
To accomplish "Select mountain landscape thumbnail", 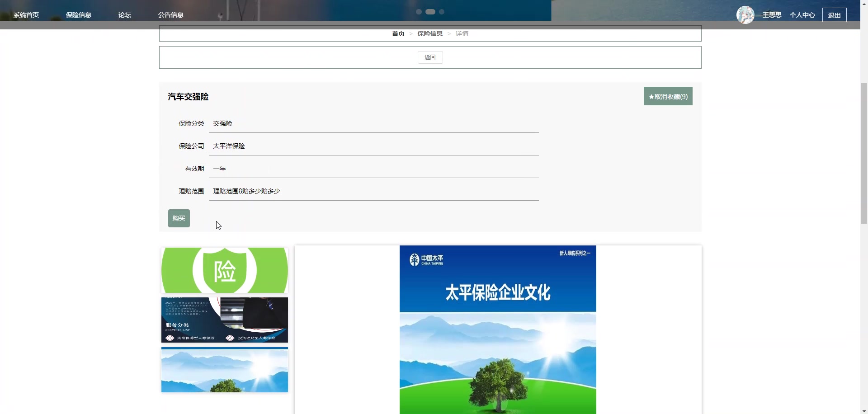I will pyautogui.click(x=225, y=370).
